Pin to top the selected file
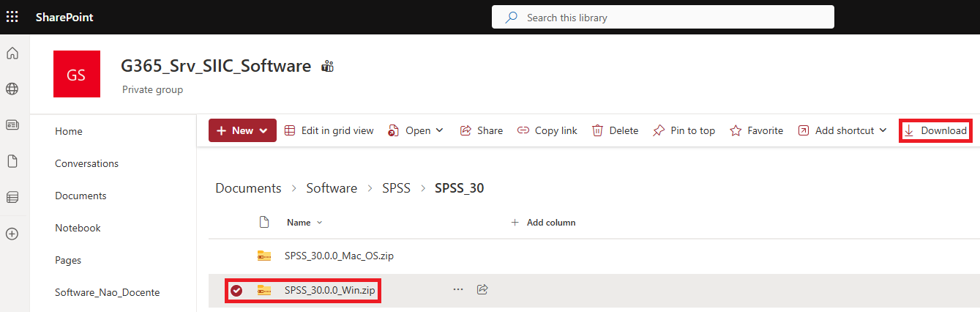 tap(684, 130)
